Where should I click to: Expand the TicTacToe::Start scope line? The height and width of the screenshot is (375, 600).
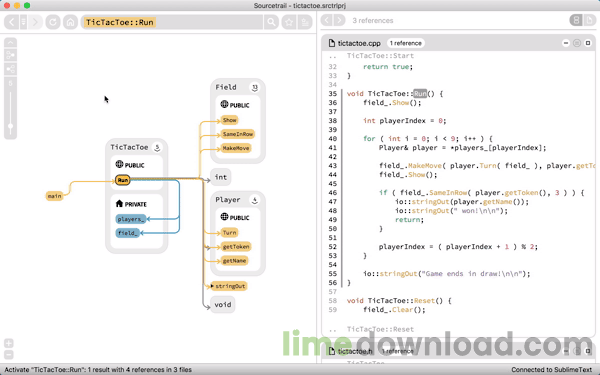[380, 56]
